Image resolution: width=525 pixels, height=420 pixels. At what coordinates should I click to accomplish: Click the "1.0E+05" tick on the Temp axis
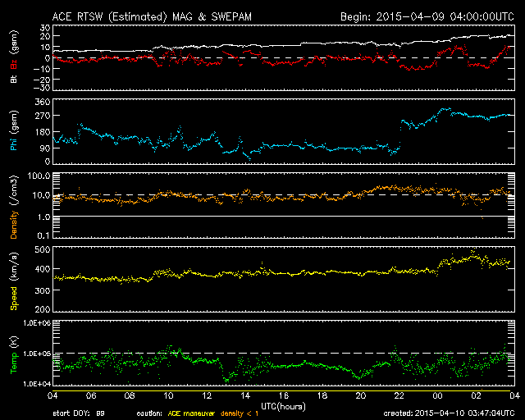click(x=37, y=354)
